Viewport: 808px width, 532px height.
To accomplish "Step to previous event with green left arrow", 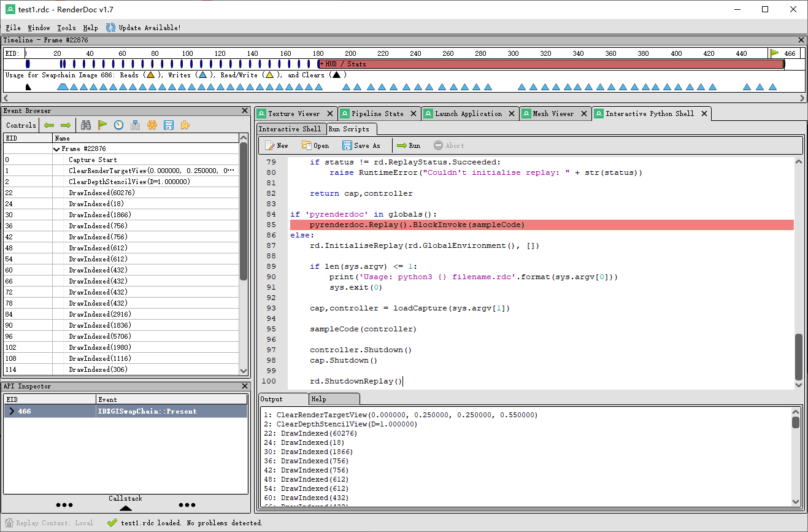I will [49, 125].
